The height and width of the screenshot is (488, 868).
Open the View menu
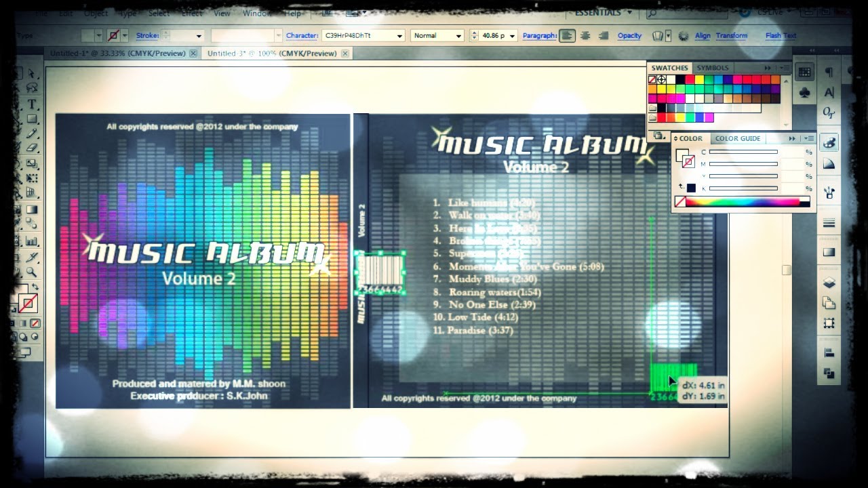click(222, 13)
